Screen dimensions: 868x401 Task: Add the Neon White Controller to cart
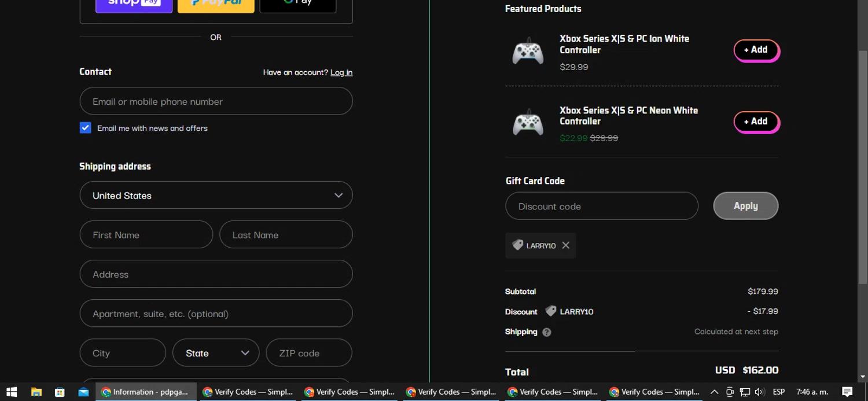pyautogui.click(x=756, y=122)
